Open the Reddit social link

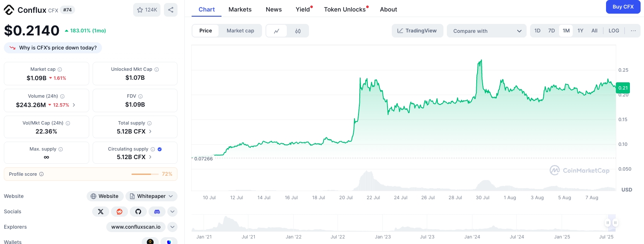point(119,211)
